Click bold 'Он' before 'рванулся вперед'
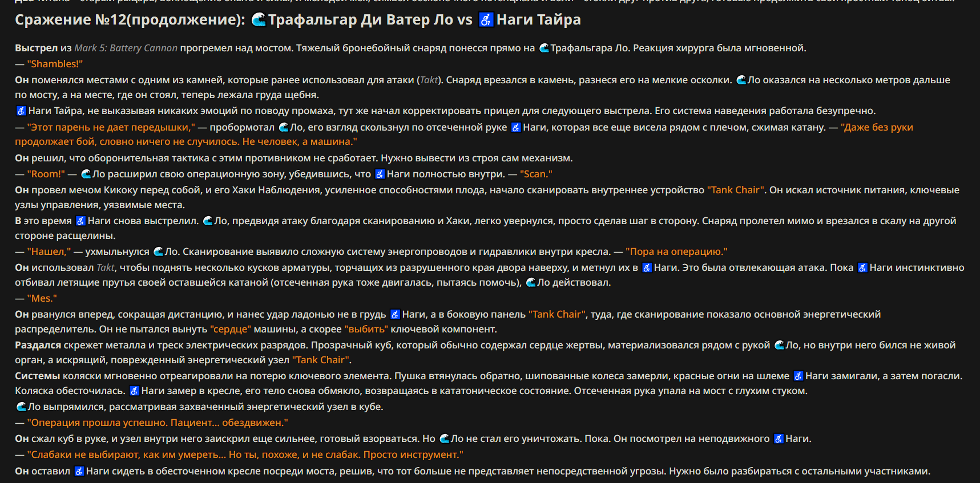Screen dimensions: 980x483 (22, 314)
